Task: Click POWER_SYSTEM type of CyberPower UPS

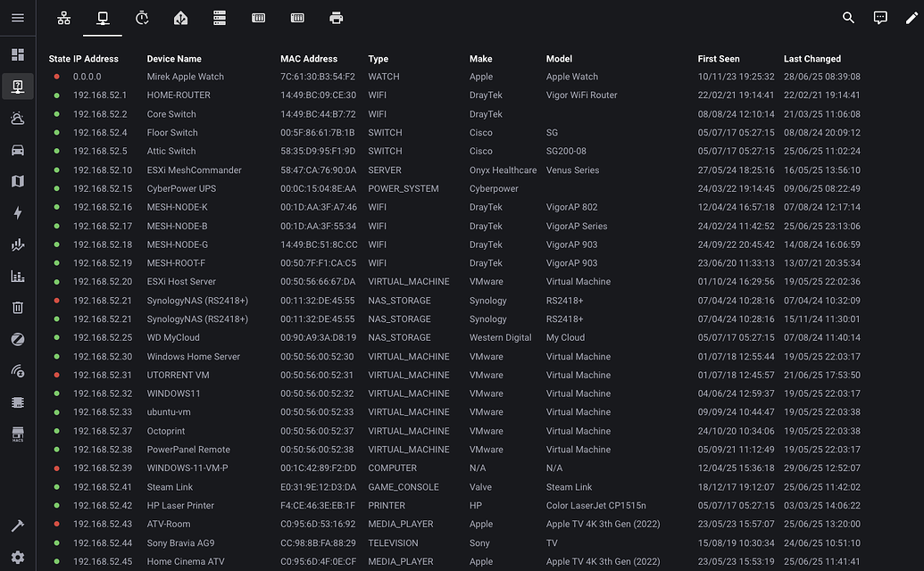Action: click(403, 189)
